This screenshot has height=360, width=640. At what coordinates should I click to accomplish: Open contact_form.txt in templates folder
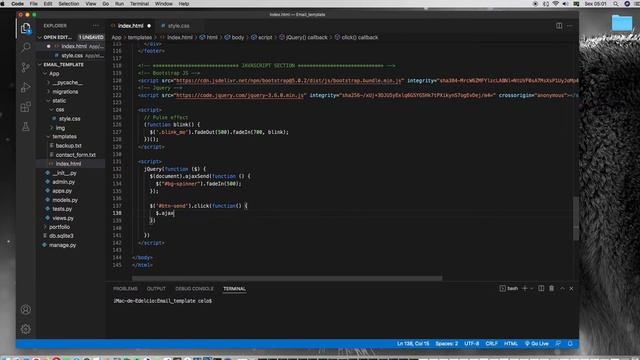tap(76, 155)
